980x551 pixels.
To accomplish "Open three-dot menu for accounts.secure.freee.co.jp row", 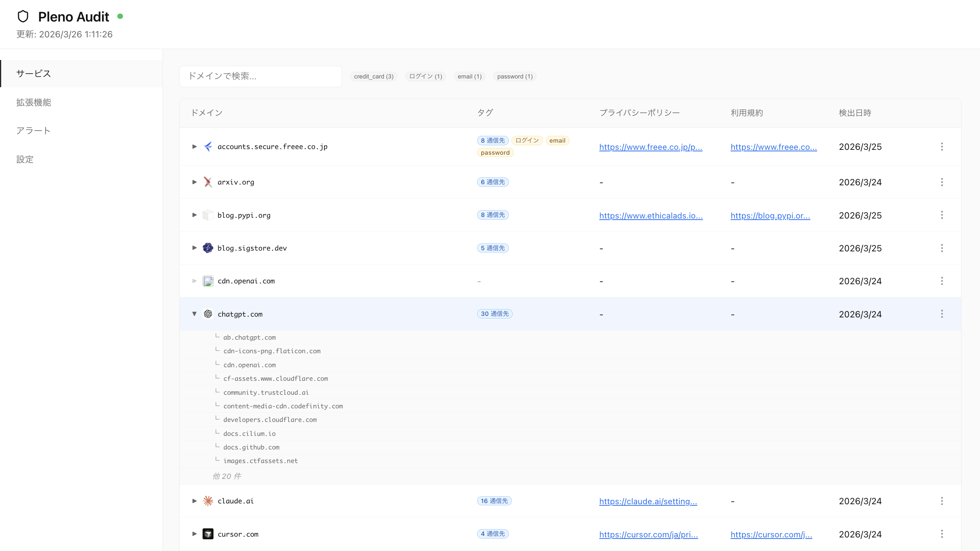I will point(942,146).
